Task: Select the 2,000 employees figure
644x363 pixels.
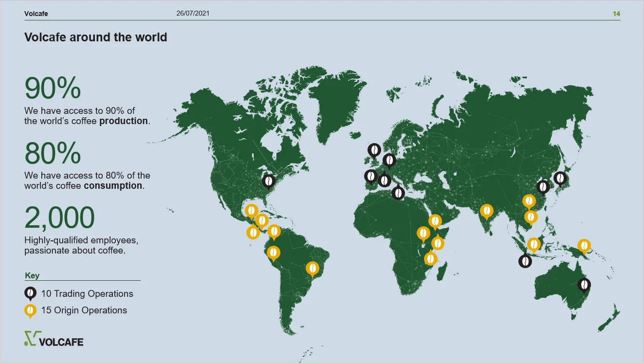Action: pyautogui.click(x=59, y=218)
